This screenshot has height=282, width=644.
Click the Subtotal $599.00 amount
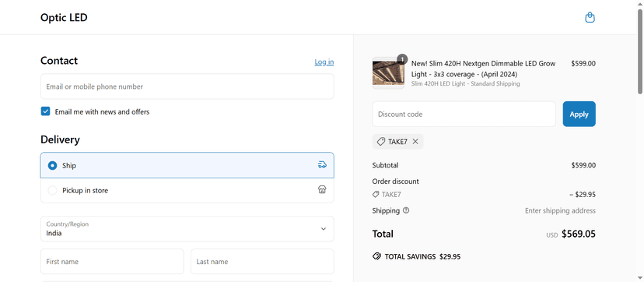(583, 165)
